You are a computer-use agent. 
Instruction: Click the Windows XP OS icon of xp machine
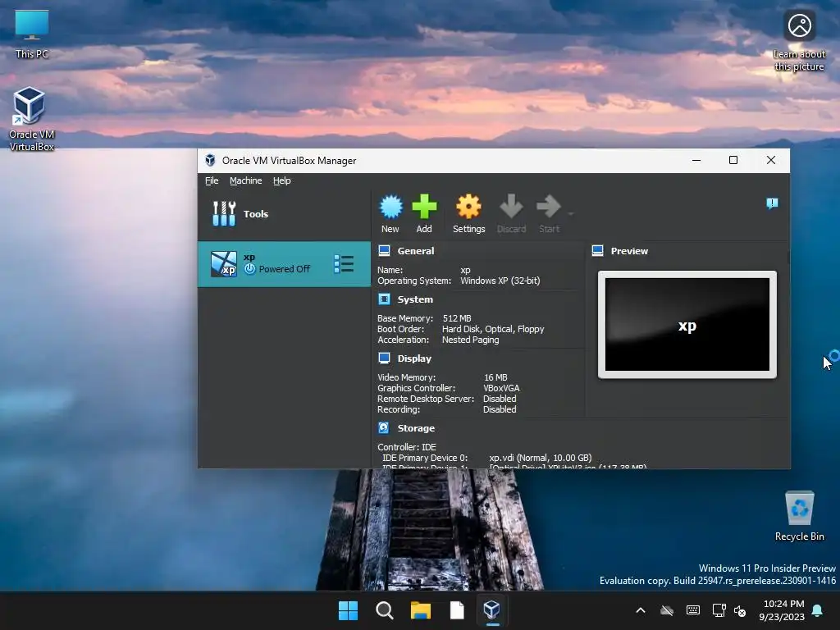223,263
